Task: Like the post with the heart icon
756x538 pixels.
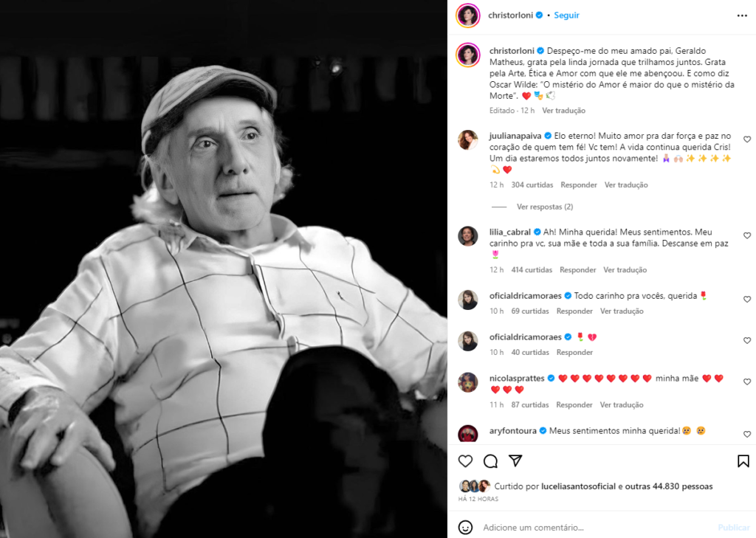Action: click(465, 461)
